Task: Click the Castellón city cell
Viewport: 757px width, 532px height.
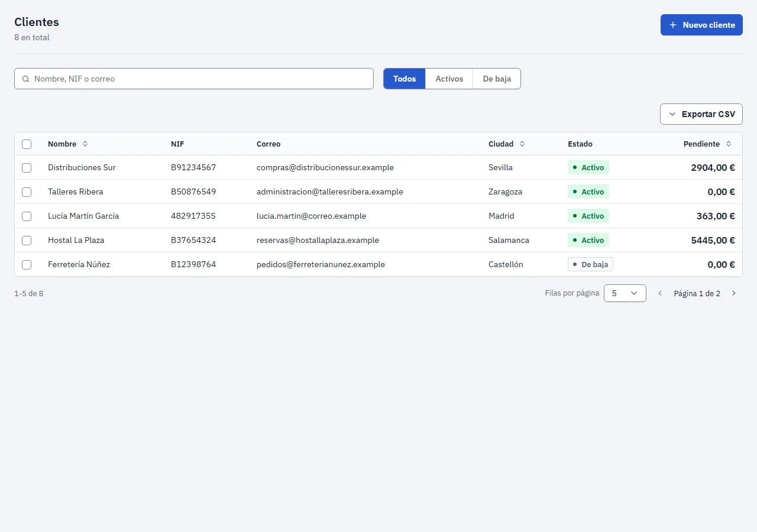Action: pyautogui.click(x=506, y=264)
